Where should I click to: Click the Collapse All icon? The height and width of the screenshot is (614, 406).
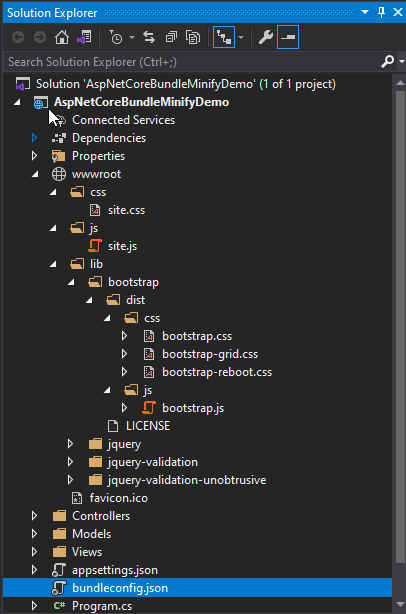coord(171,38)
